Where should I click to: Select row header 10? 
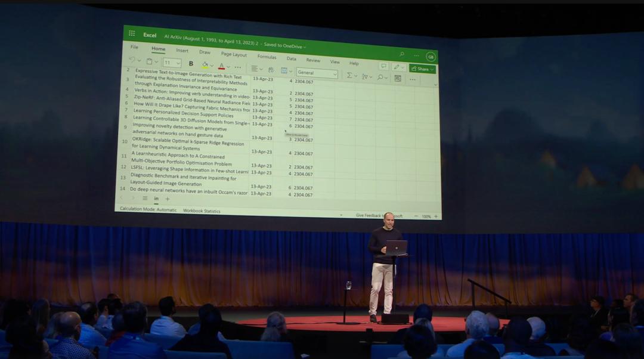(x=125, y=141)
